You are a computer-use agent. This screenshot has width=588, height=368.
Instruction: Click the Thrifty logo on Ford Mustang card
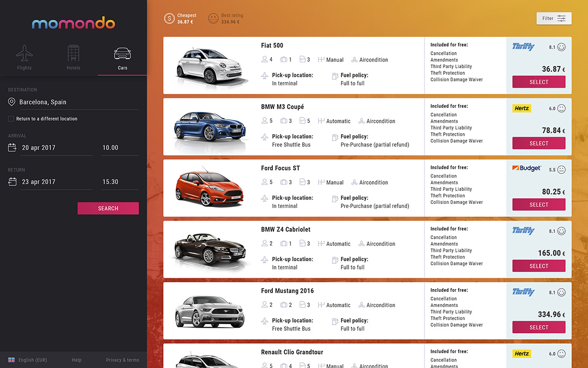[524, 292]
